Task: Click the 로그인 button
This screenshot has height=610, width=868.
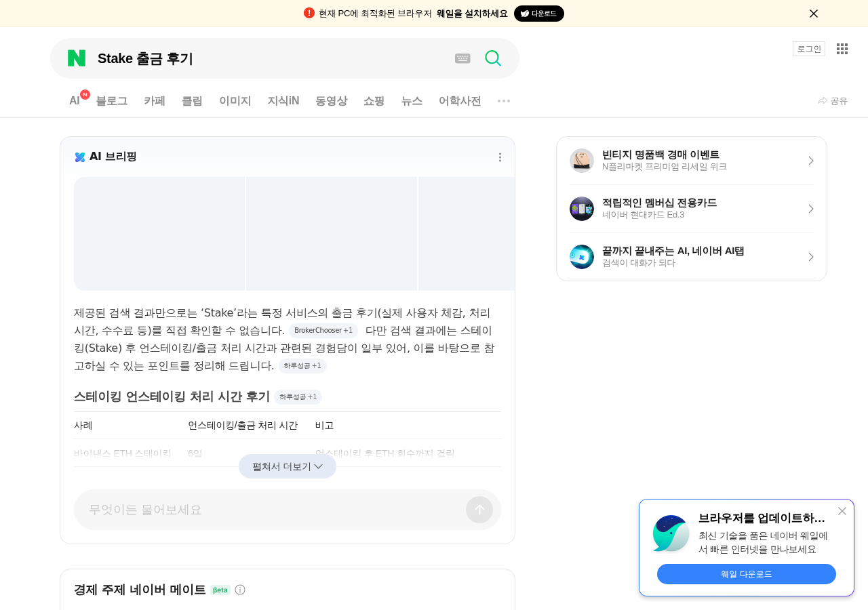Action: tap(809, 49)
